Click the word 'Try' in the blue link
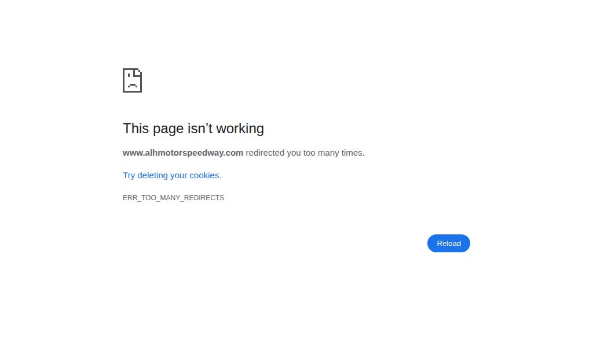This screenshot has width=593, height=364. (129, 175)
